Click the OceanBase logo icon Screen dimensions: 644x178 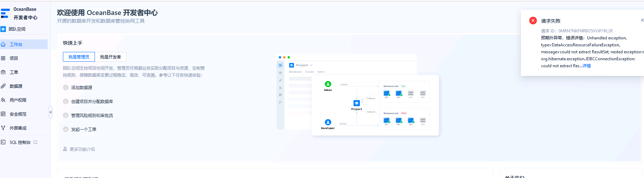tap(5, 13)
